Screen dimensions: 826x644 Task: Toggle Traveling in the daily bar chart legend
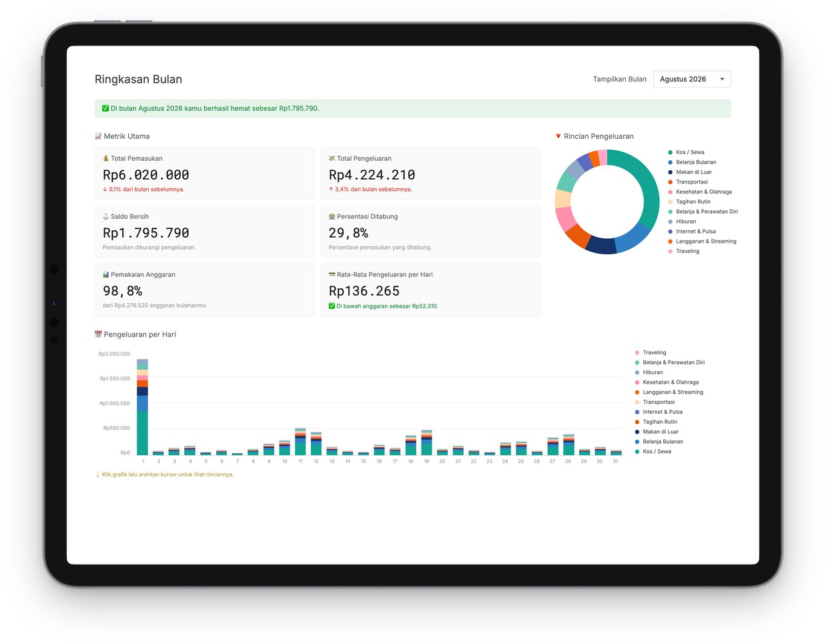(x=651, y=352)
